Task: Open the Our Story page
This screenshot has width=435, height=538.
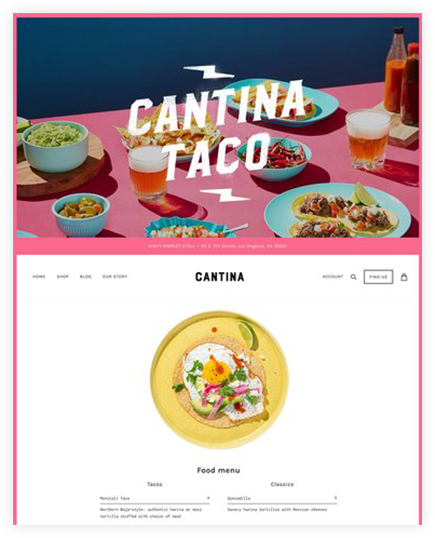Action: pyautogui.click(x=115, y=277)
